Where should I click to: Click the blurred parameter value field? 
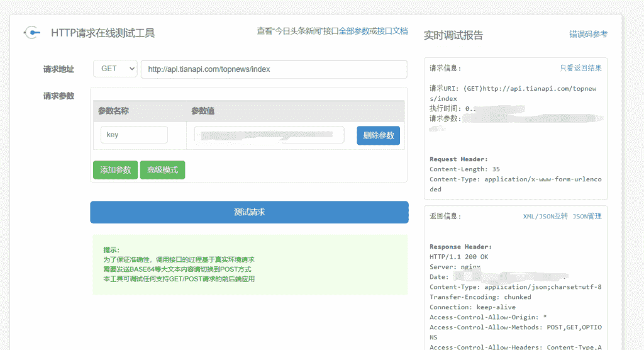269,135
